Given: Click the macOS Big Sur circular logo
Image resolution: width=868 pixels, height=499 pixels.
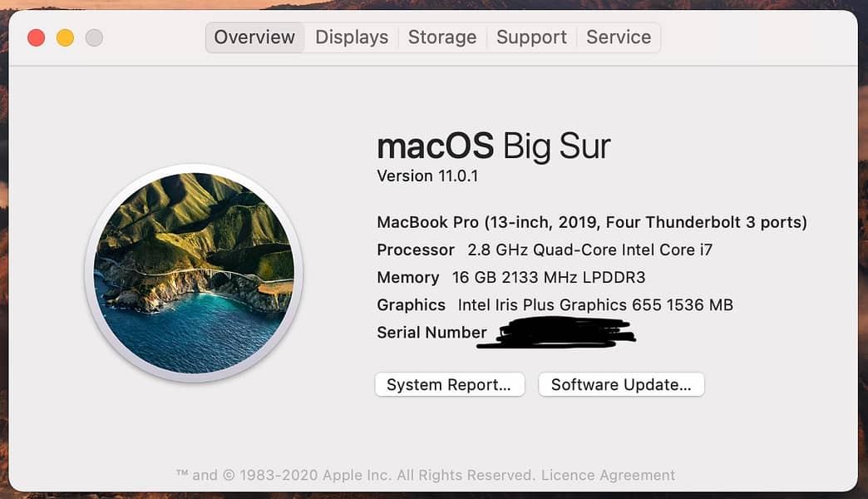Looking at the screenshot, I should 194,274.
